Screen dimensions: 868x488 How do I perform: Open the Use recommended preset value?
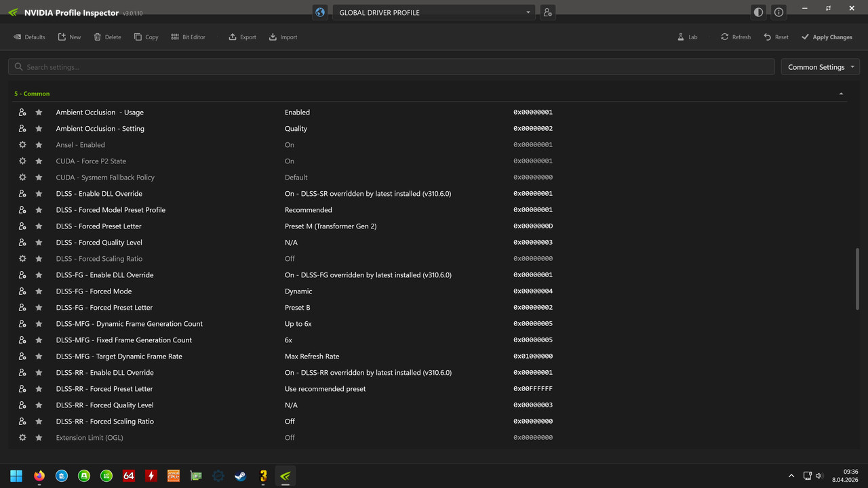tap(325, 389)
